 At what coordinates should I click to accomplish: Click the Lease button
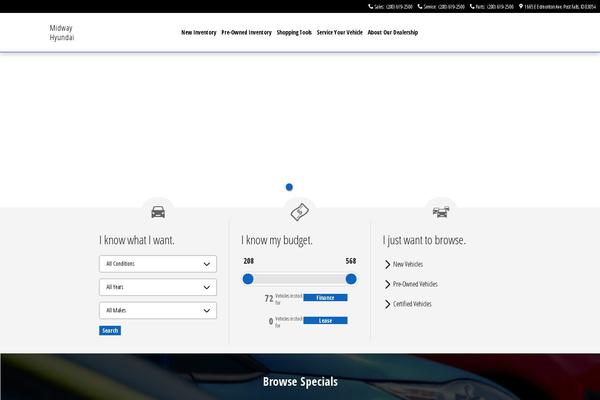tap(325, 321)
